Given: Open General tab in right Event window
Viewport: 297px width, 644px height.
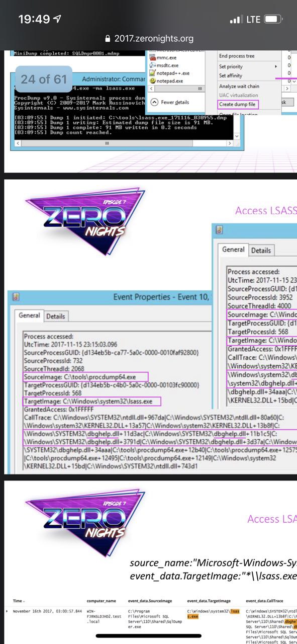Looking at the screenshot, I should [233, 250].
